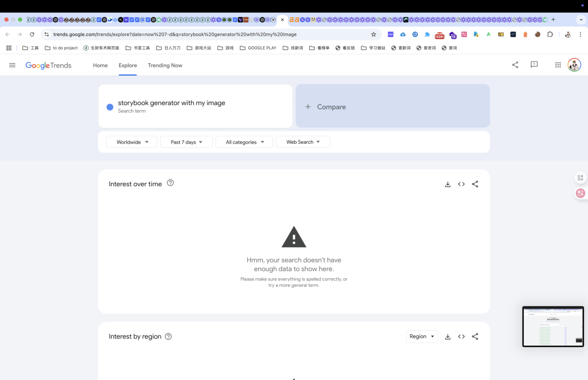This screenshot has width=588, height=380.
Task: Open the Chrome extensions puzzle icon
Action: pyautogui.click(x=550, y=34)
